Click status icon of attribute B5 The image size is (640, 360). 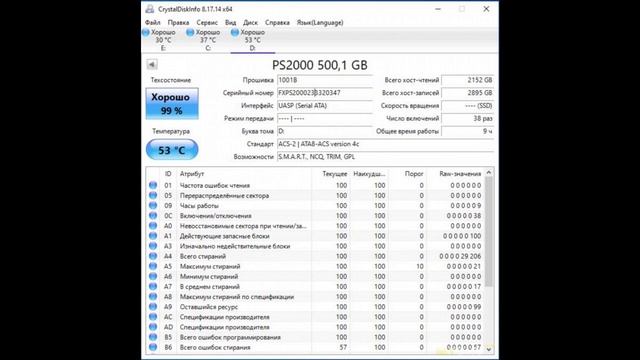click(153, 337)
